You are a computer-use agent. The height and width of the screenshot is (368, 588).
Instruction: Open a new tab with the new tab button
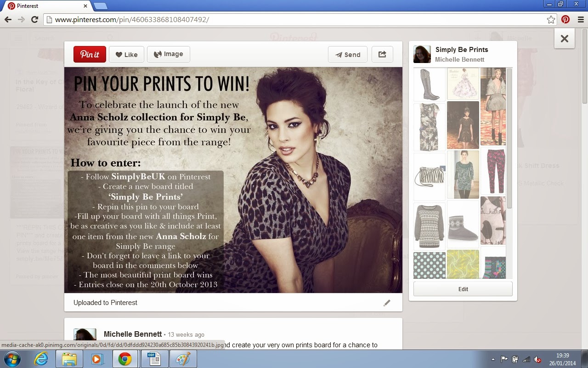click(x=100, y=6)
